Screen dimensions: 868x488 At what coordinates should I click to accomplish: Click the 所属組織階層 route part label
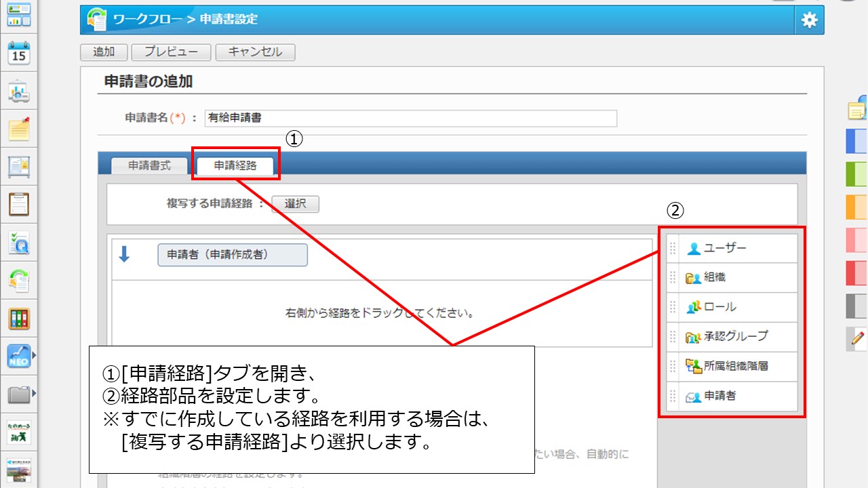pos(736,366)
